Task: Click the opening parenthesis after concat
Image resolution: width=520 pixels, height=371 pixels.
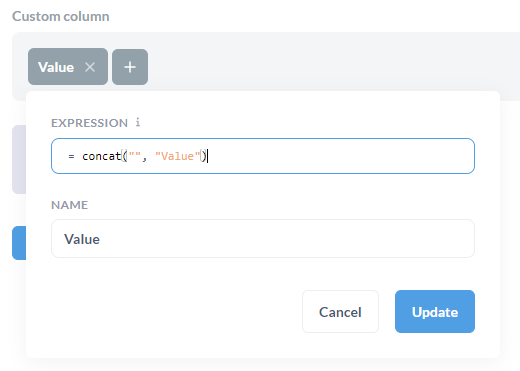Action: click(125, 156)
